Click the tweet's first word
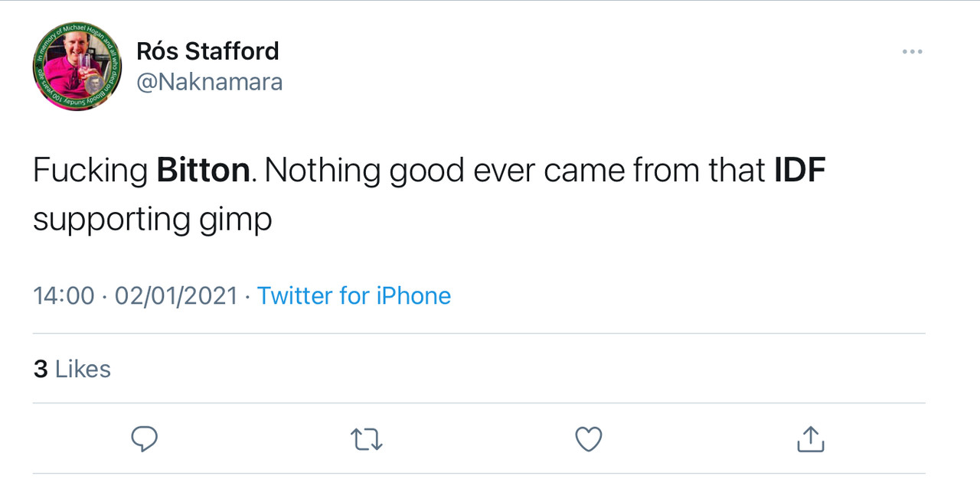This screenshot has width=980, height=479. pos(90,171)
